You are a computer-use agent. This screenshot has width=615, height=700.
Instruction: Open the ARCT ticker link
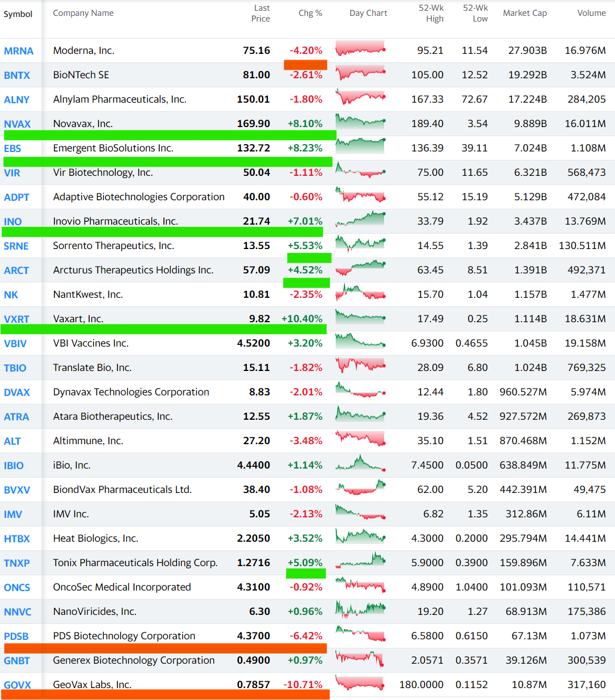(16, 271)
